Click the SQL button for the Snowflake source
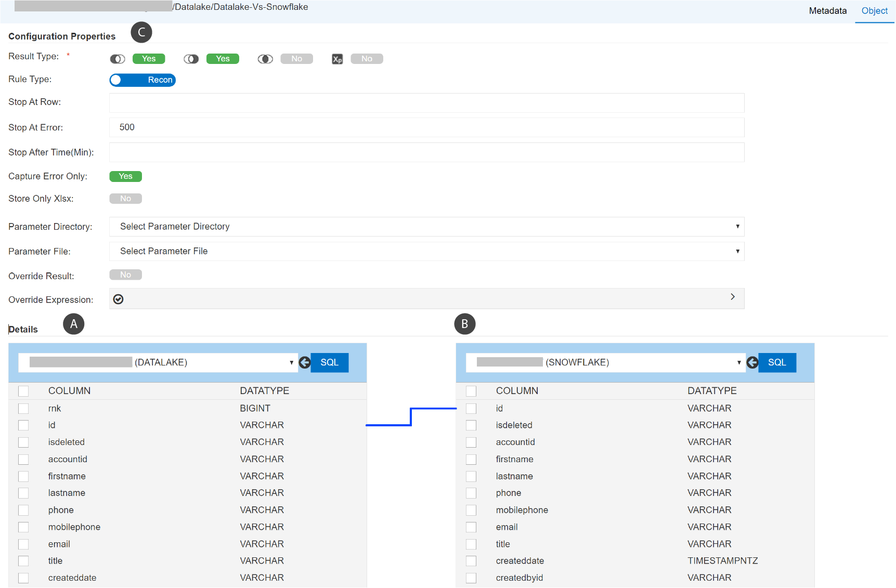This screenshot has width=896, height=588. (777, 362)
